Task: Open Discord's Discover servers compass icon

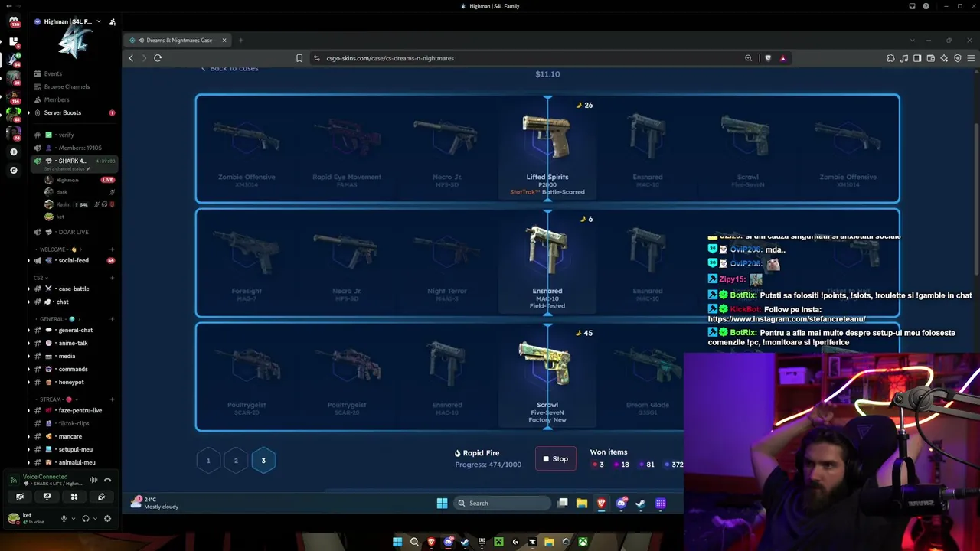Action: [13, 170]
